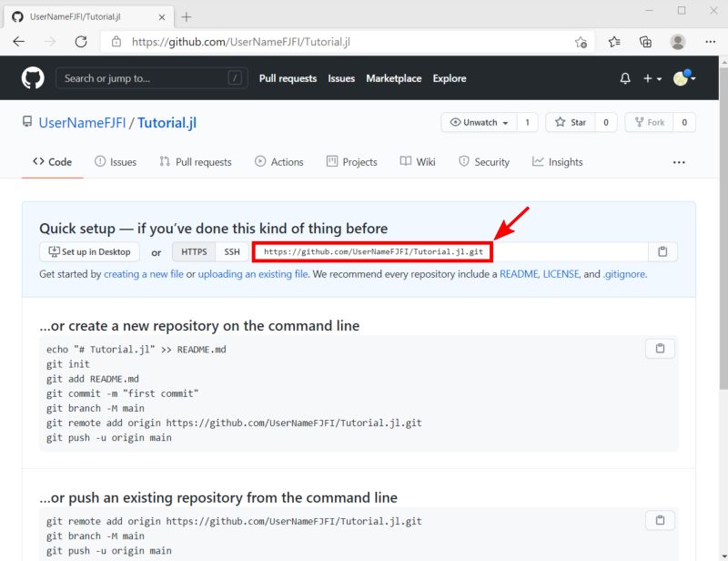Click uploading an existing file link
Viewport: 728px width, 561px height.
tap(253, 274)
